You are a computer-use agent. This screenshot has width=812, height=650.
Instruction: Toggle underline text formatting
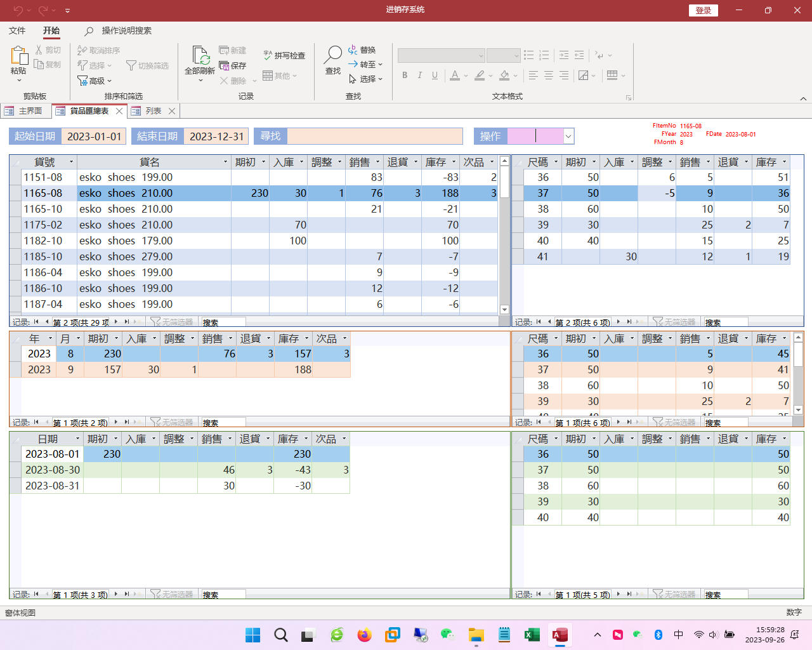coord(435,75)
